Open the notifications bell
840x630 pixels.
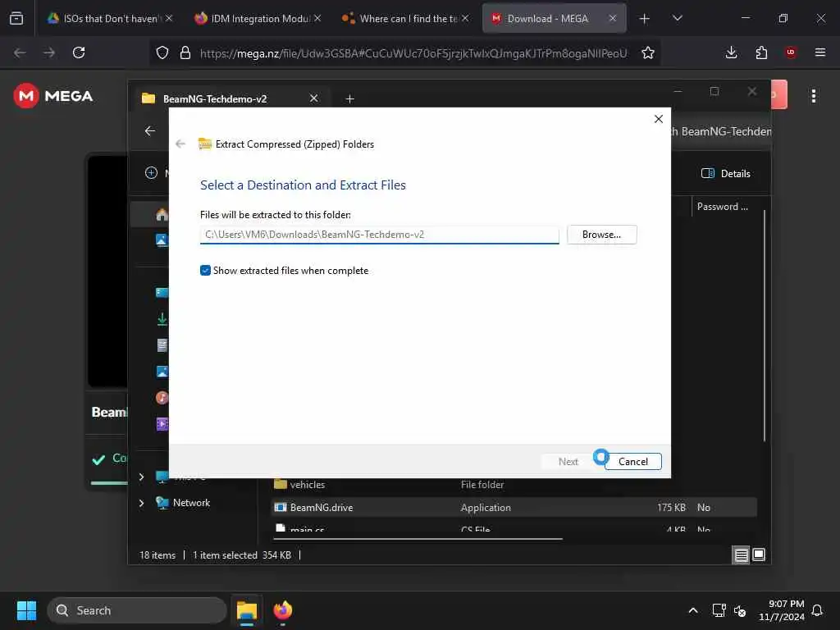817,610
